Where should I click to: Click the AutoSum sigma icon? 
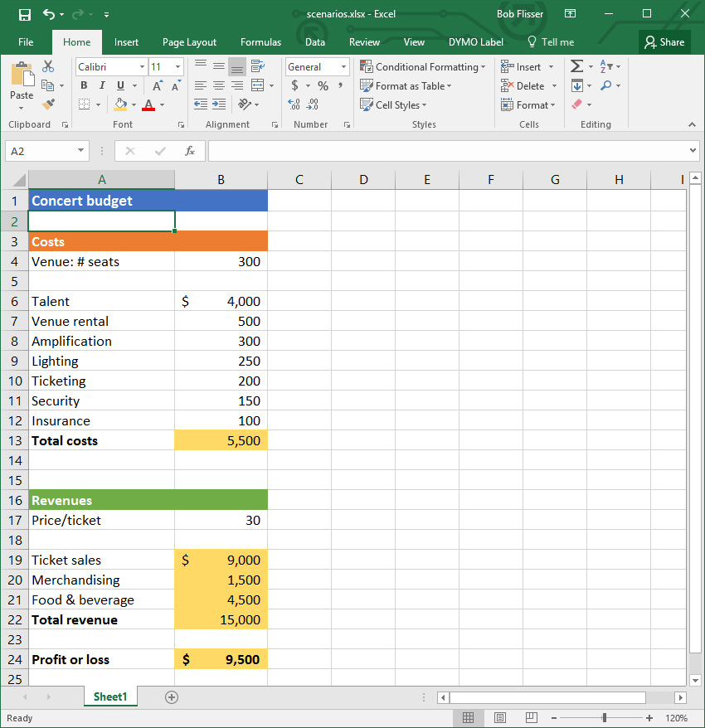(576, 66)
